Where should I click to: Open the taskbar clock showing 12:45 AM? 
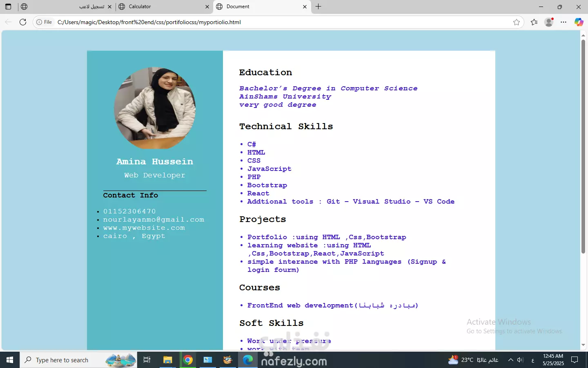pyautogui.click(x=553, y=360)
